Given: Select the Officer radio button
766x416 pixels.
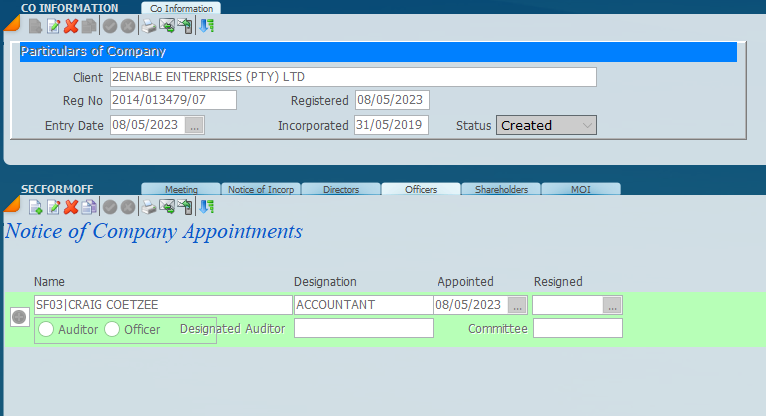Looking at the screenshot, I should pyautogui.click(x=112, y=329).
